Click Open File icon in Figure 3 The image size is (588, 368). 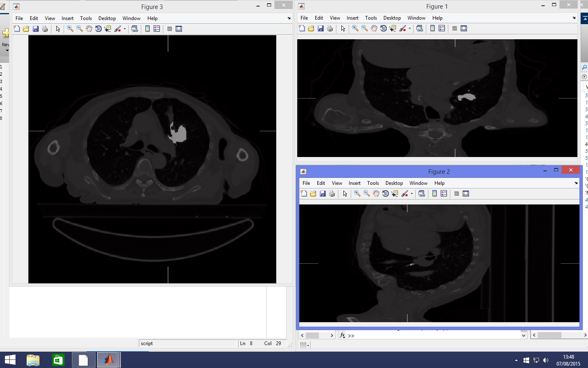pyautogui.click(x=26, y=29)
